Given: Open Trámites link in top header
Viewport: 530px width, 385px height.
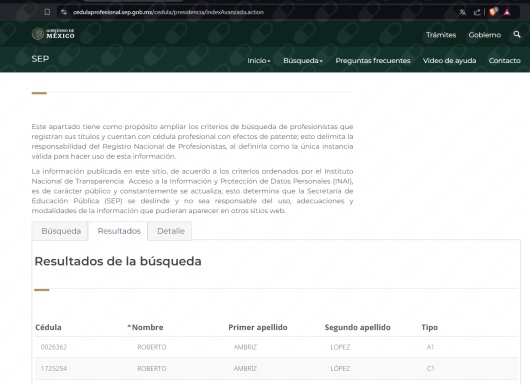Looking at the screenshot, I should tap(441, 35).
